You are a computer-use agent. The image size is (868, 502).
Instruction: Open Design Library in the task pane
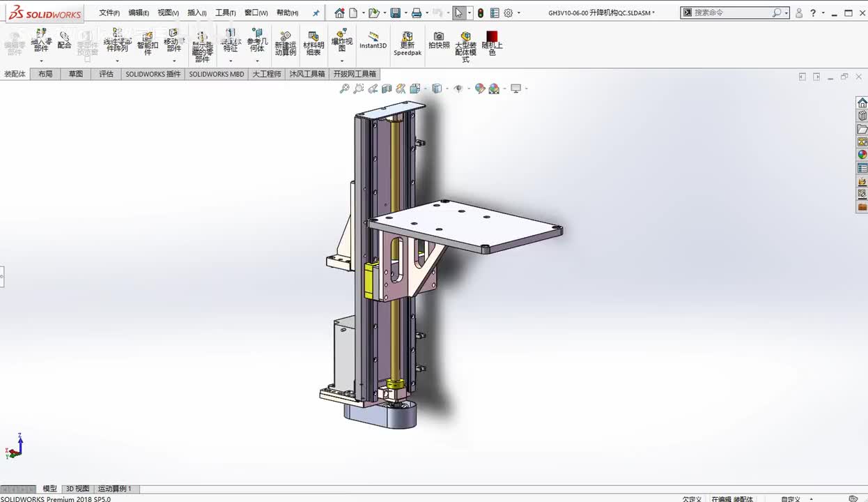(862, 116)
